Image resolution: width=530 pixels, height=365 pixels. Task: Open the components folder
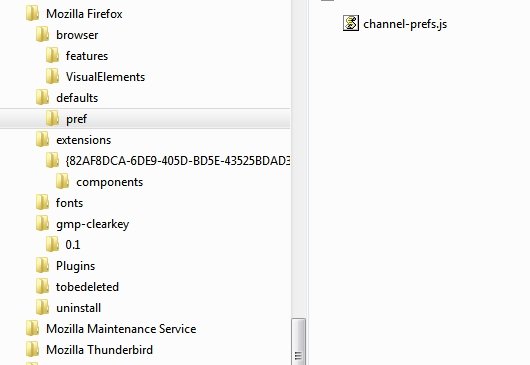coord(110,182)
